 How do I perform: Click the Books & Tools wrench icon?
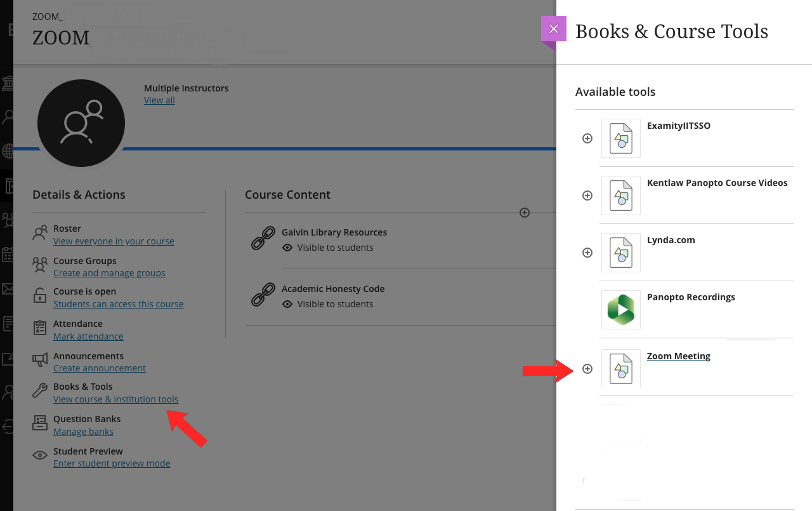40,390
